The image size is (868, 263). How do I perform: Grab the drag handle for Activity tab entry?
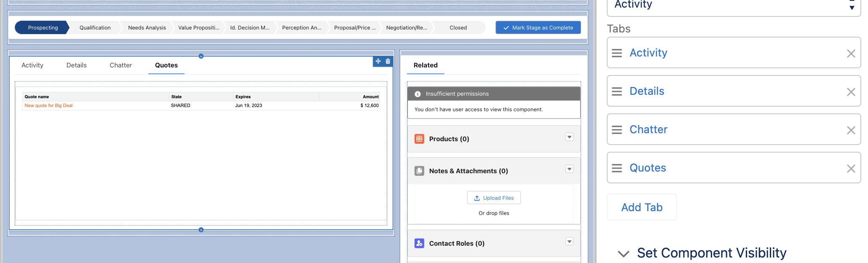tap(617, 53)
